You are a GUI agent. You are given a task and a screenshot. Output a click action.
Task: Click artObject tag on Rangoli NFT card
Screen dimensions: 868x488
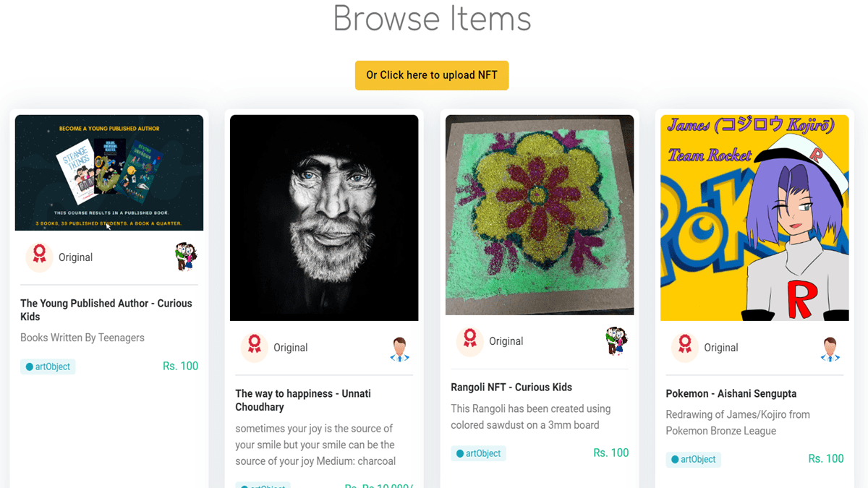coord(478,453)
